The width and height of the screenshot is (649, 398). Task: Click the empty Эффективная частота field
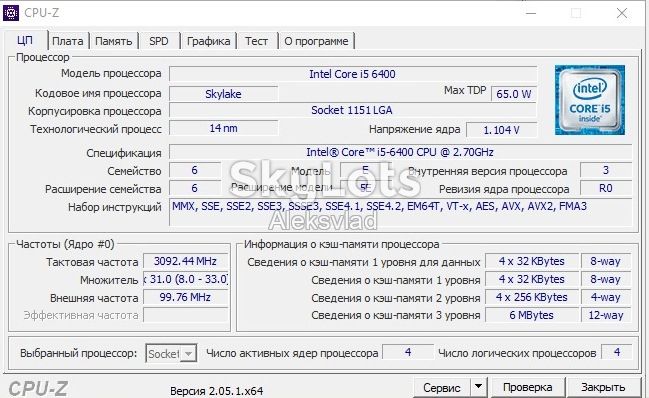coord(185,315)
